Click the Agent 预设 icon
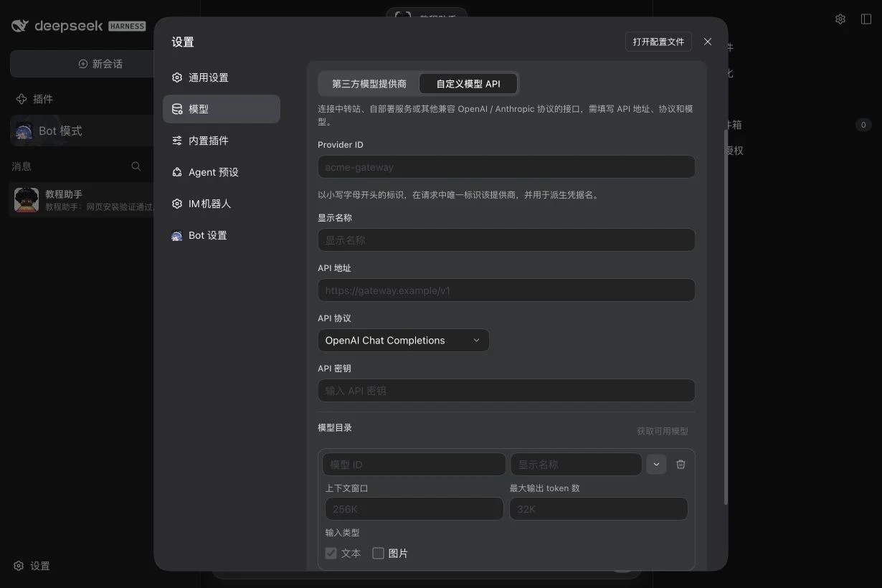 [177, 172]
